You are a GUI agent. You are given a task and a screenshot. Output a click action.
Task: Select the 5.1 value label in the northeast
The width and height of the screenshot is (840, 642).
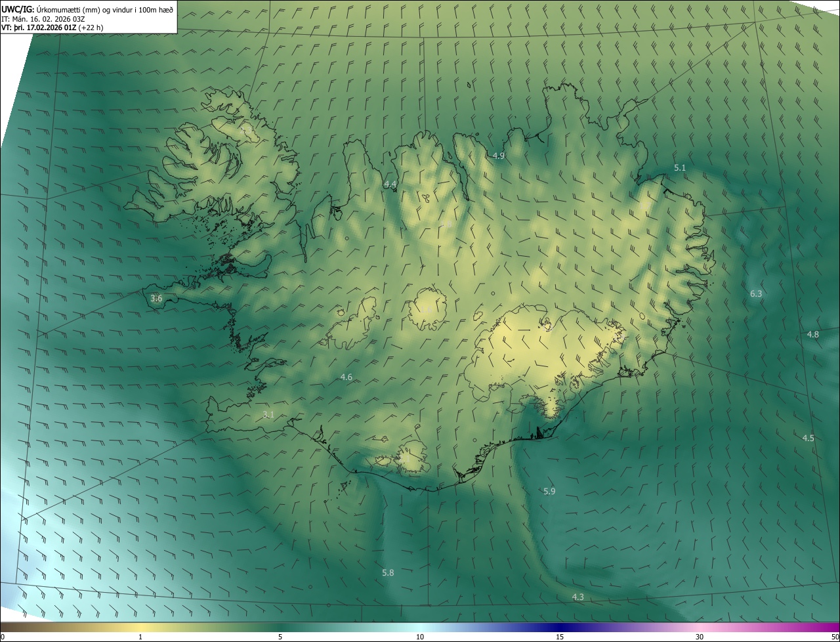click(680, 168)
